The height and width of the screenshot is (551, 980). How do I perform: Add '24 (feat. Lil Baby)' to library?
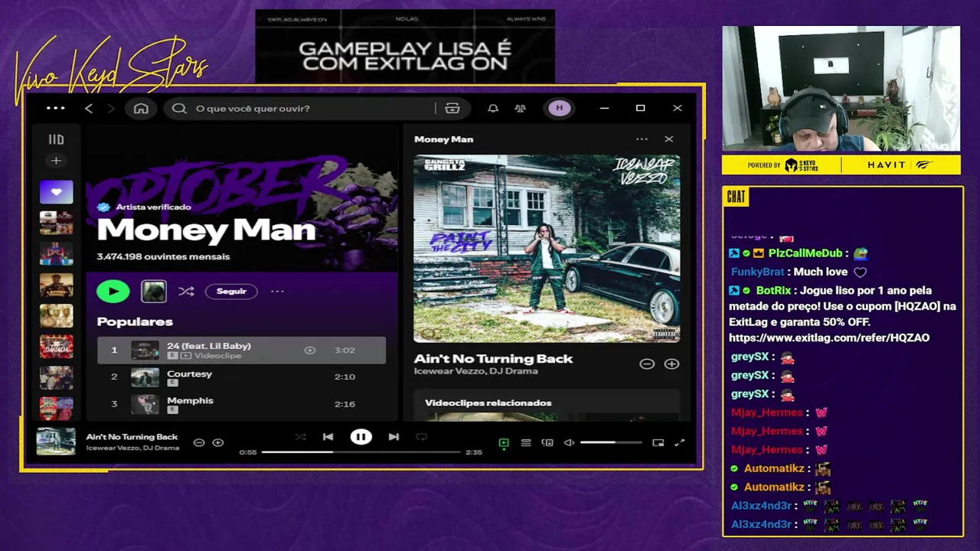click(x=310, y=350)
